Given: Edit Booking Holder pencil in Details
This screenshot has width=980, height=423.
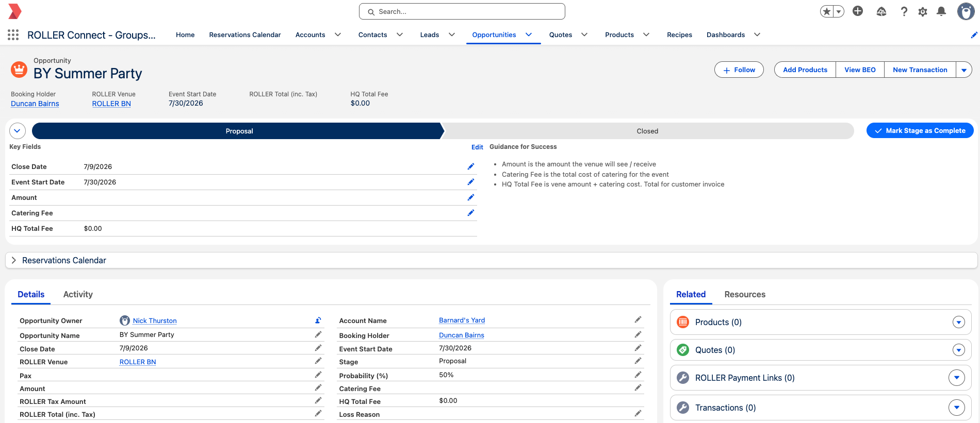Looking at the screenshot, I should pyautogui.click(x=638, y=335).
